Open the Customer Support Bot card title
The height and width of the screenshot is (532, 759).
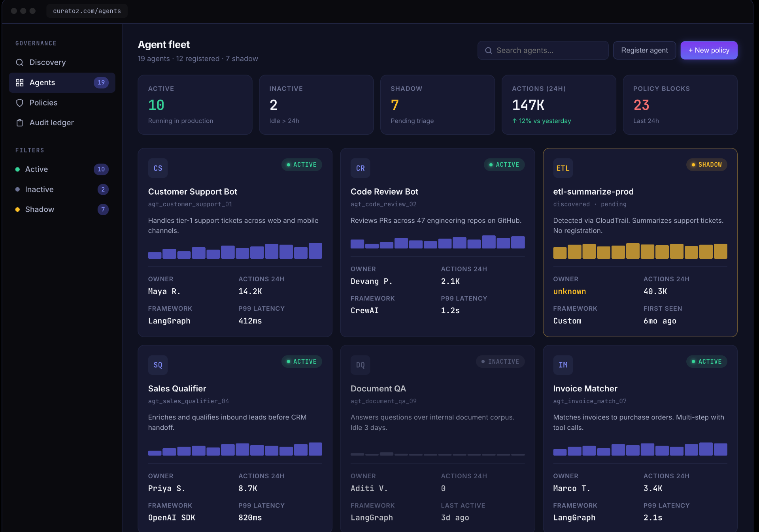193,192
